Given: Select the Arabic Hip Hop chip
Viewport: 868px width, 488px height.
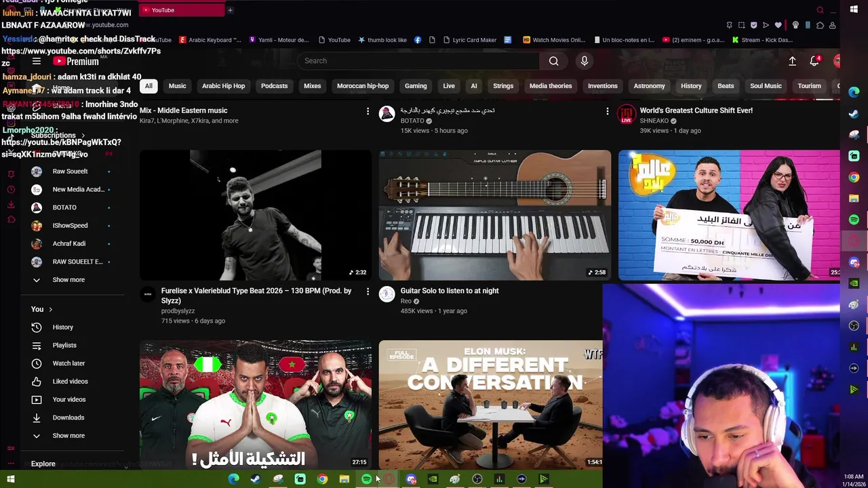Looking at the screenshot, I should point(223,86).
